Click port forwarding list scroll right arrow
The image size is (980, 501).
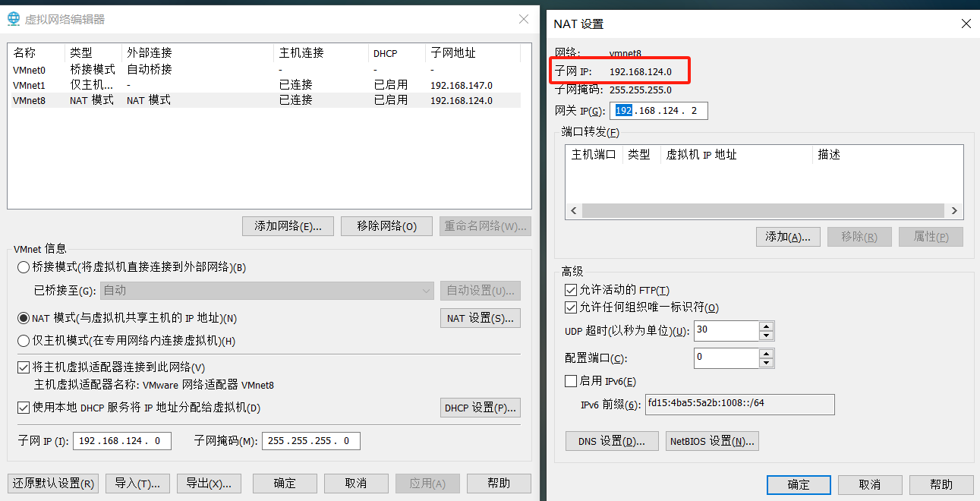954,211
